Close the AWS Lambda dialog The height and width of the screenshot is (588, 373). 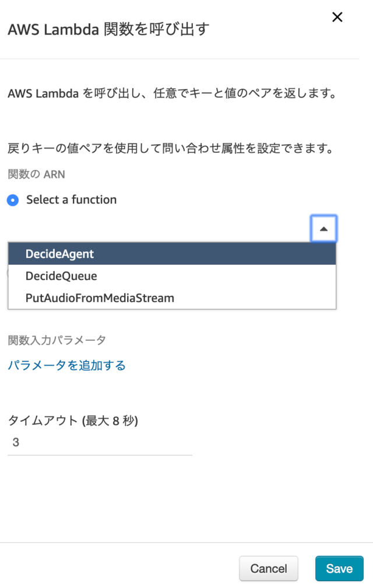click(337, 17)
